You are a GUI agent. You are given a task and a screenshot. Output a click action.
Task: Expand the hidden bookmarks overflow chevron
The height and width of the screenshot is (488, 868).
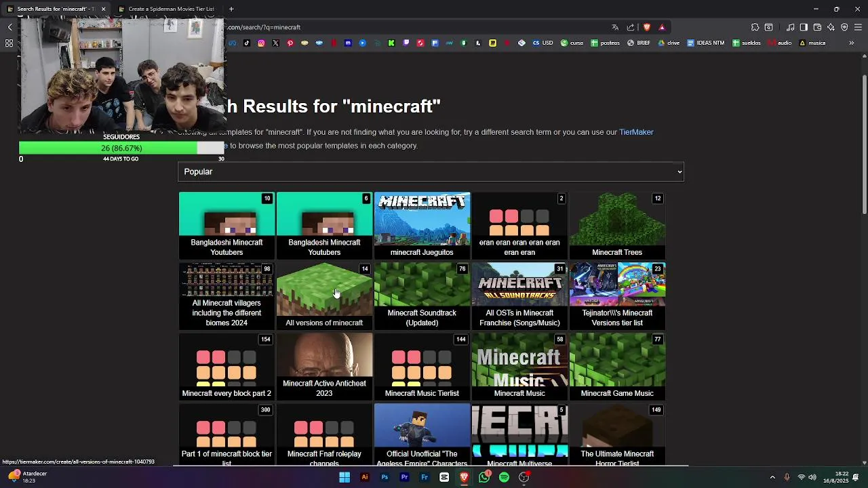pyautogui.click(x=852, y=43)
